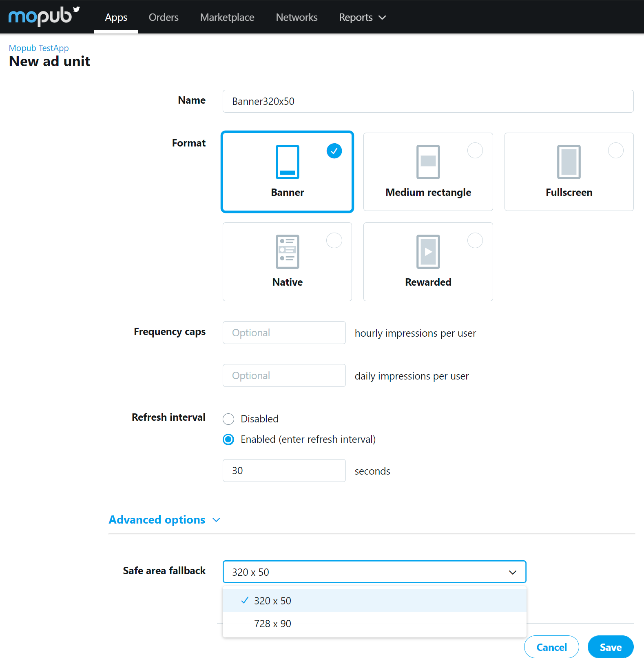644x666 pixels.
Task: Collapse the Advanced options section
Action: [164, 519]
